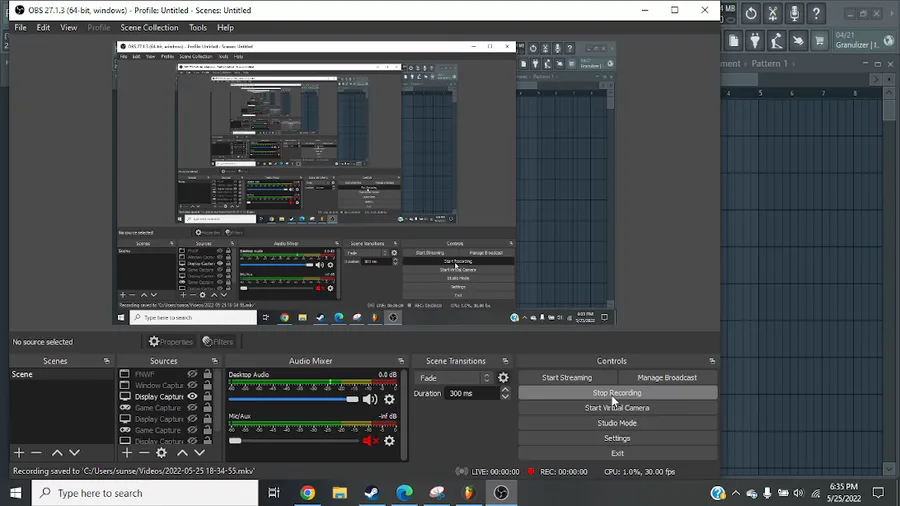
Task: Open Mic/Aux settings gear
Action: pos(389,441)
